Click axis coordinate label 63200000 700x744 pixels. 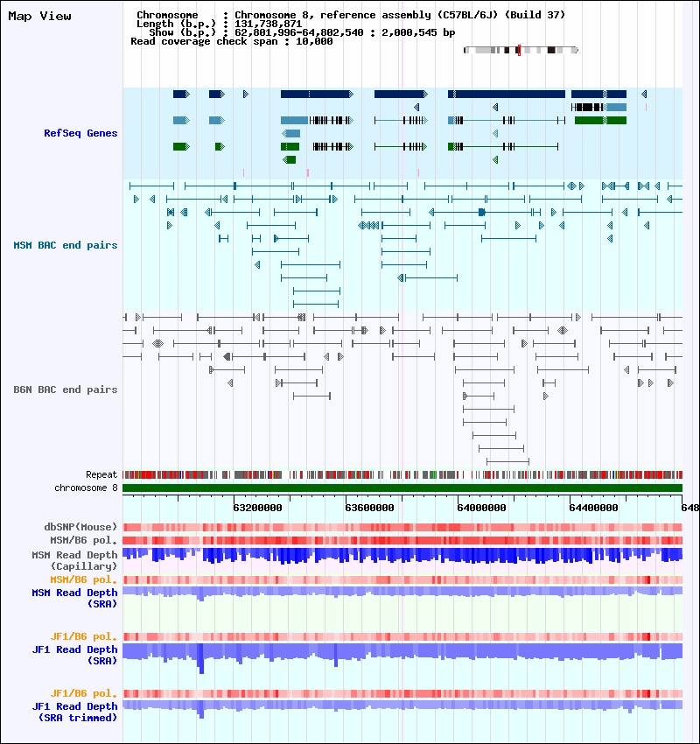click(257, 508)
